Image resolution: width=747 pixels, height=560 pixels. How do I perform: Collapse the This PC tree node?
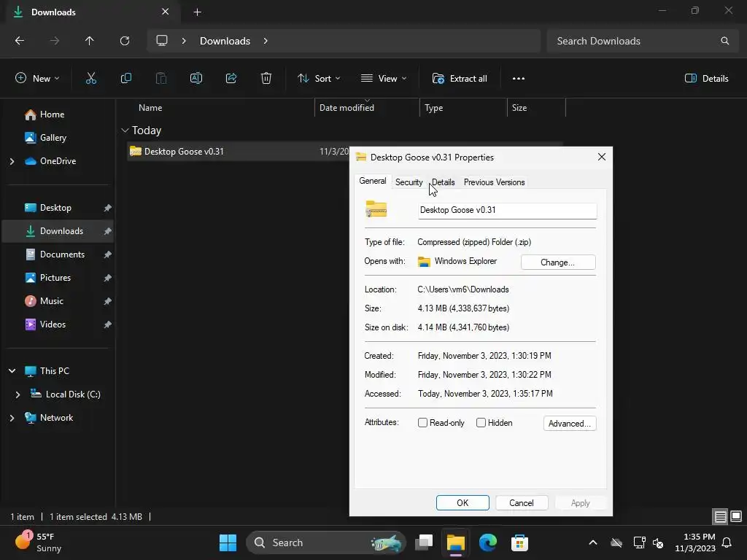(12, 371)
